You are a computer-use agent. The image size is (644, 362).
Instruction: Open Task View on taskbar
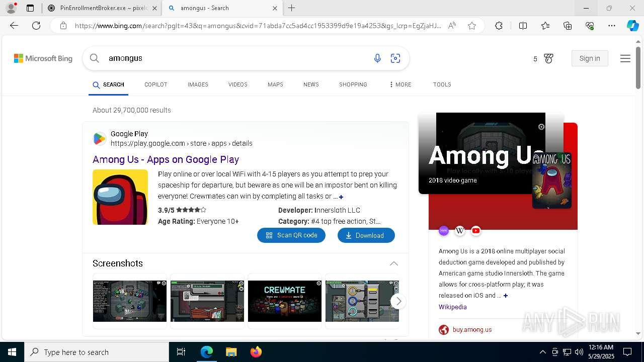tap(181, 352)
